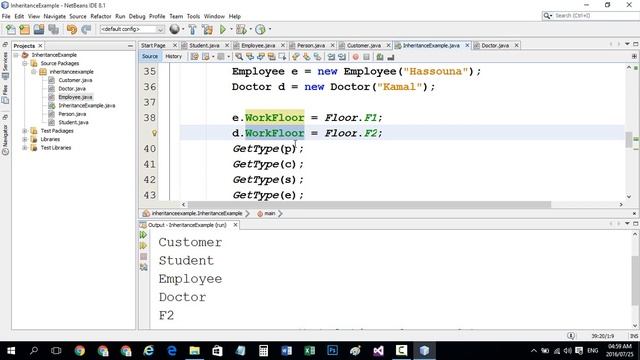Click the Previous Bookmark icon
Image resolution: width=640 pixels, height=360 pixels.
(x=296, y=57)
